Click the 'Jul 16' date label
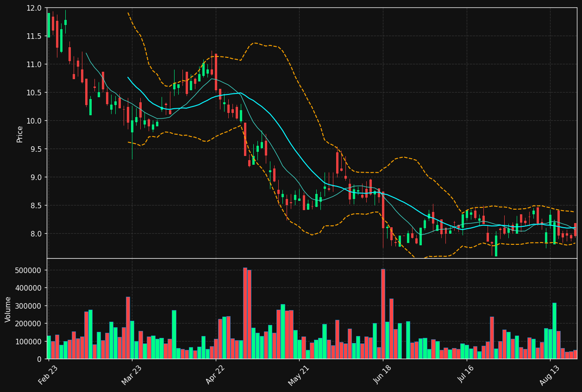The image size is (582, 392). tap(466, 375)
